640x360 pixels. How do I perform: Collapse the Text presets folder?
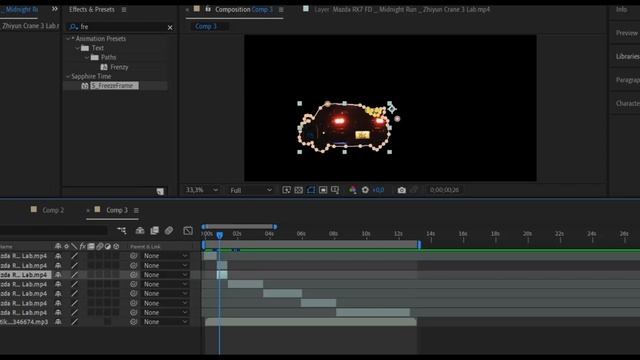77,48
